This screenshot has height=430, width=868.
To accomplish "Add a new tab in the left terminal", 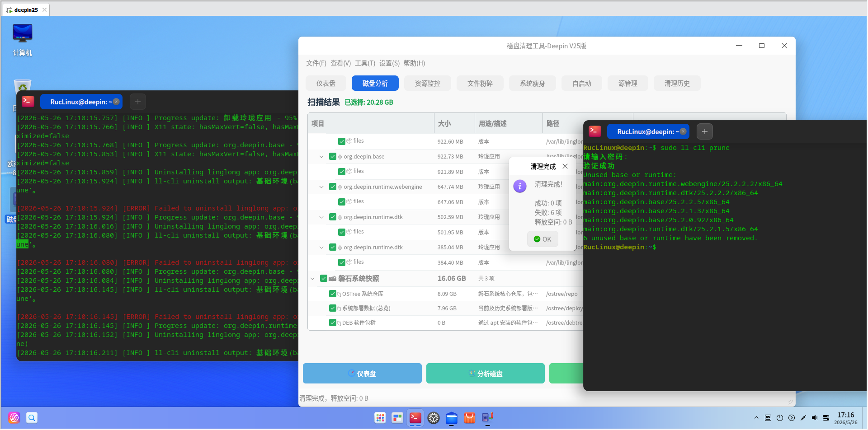I will click(138, 102).
